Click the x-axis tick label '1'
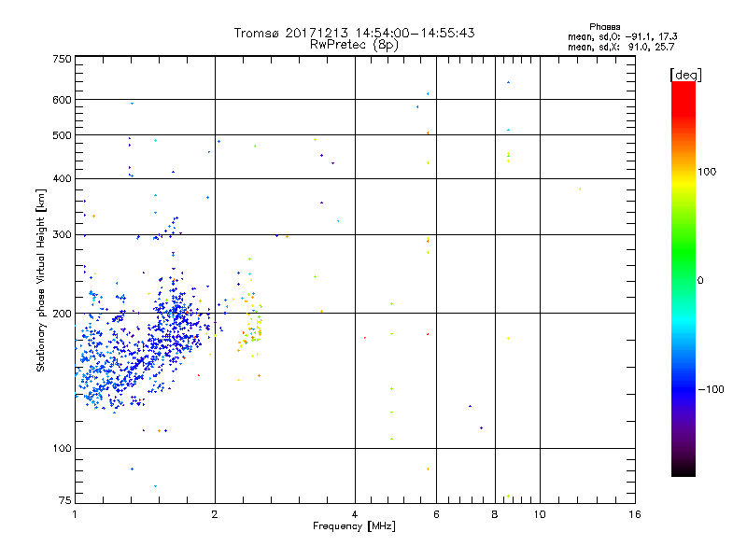 (x=75, y=514)
